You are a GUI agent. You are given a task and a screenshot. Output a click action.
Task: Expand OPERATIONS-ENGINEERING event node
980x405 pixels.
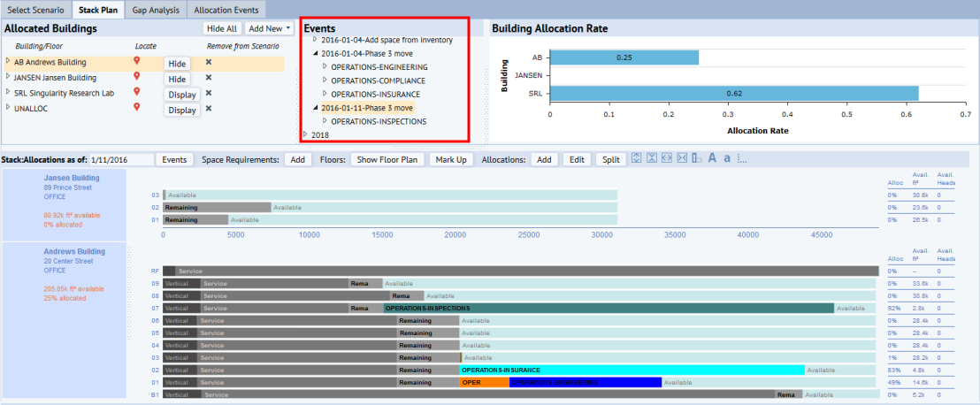(x=325, y=66)
